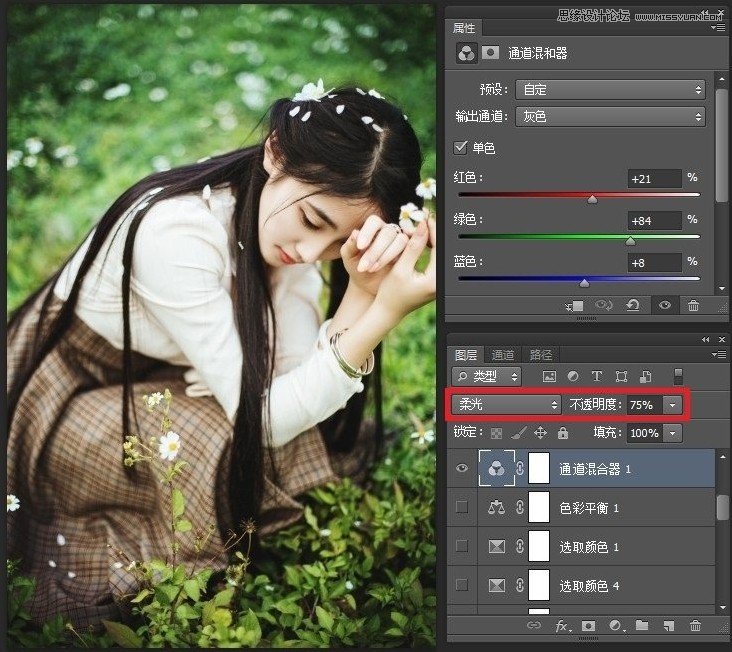Clip adjustment to layer below icon
The image size is (732, 652).
coord(575,306)
